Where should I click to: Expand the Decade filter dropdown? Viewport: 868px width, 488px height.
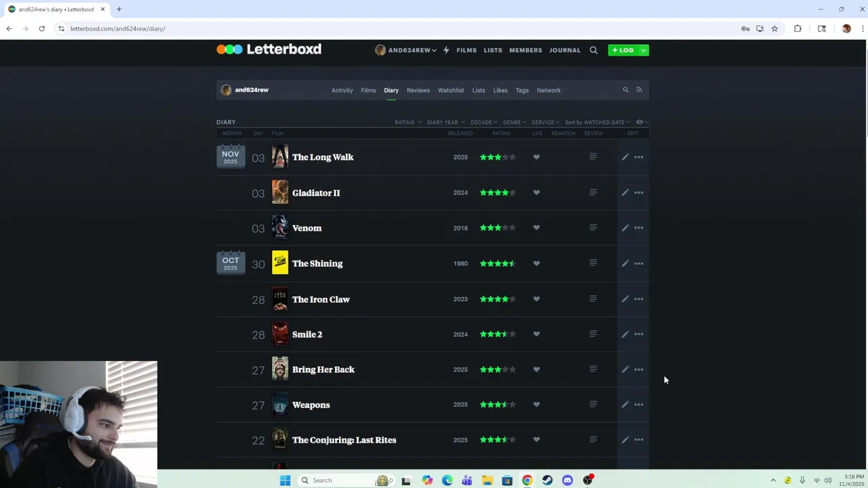pyautogui.click(x=484, y=122)
